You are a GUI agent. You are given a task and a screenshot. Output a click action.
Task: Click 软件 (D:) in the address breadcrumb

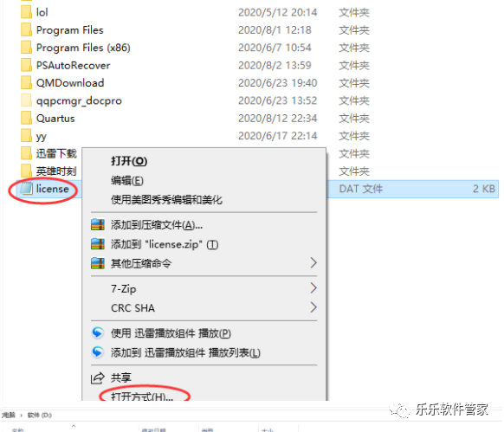(39, 416)
